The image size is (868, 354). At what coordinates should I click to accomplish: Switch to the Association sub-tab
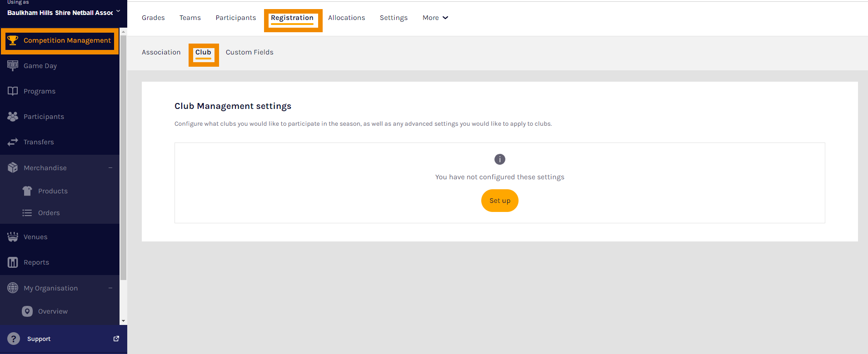click(x=161, y=52)
